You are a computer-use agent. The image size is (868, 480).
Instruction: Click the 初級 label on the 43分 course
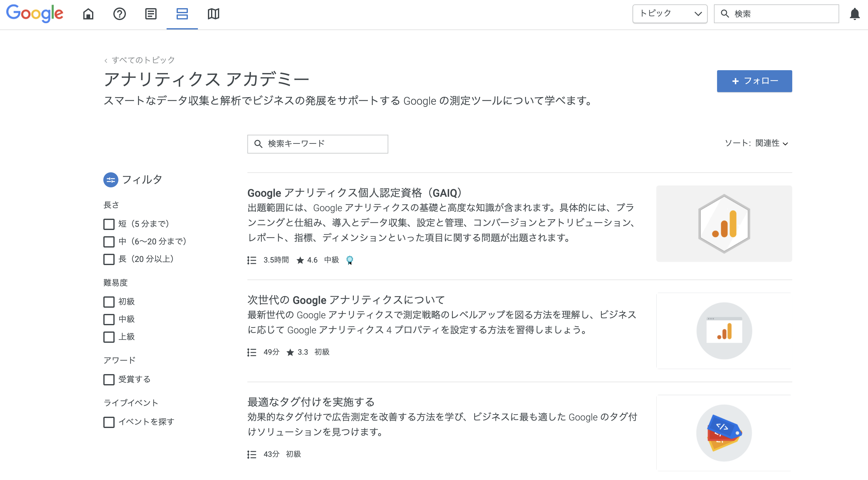(x=293, y=454)
